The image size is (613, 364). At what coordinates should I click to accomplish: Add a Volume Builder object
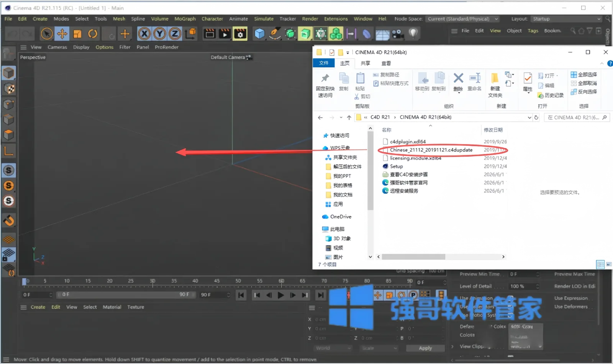(x=336, y=34)
